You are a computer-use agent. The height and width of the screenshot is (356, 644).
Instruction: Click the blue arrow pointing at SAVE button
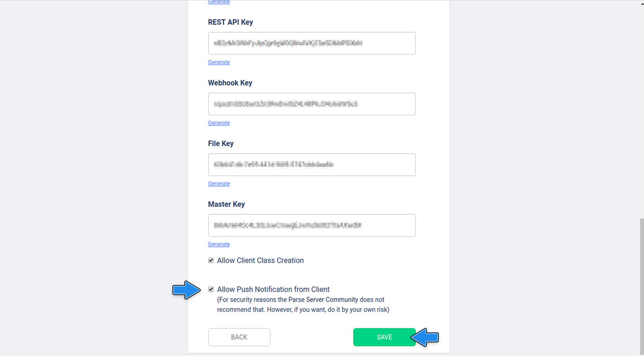425,337
